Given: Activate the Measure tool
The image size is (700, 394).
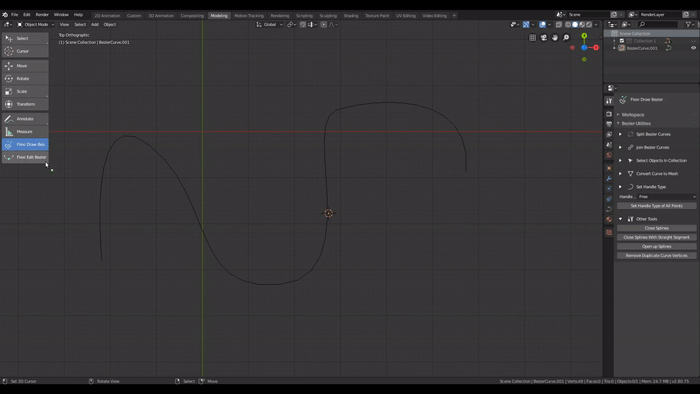Looking at the screenshot, I should [x=25, y=132].
